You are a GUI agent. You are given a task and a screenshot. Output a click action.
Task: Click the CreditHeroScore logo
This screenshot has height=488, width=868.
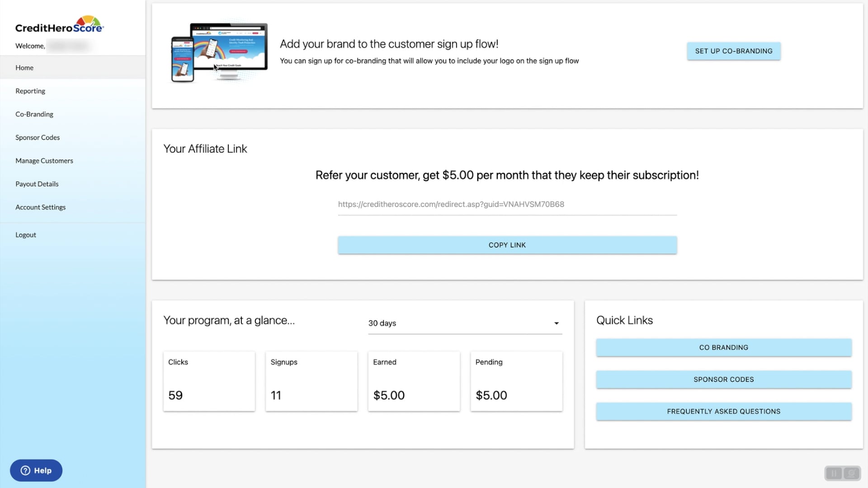click(59, 25)
